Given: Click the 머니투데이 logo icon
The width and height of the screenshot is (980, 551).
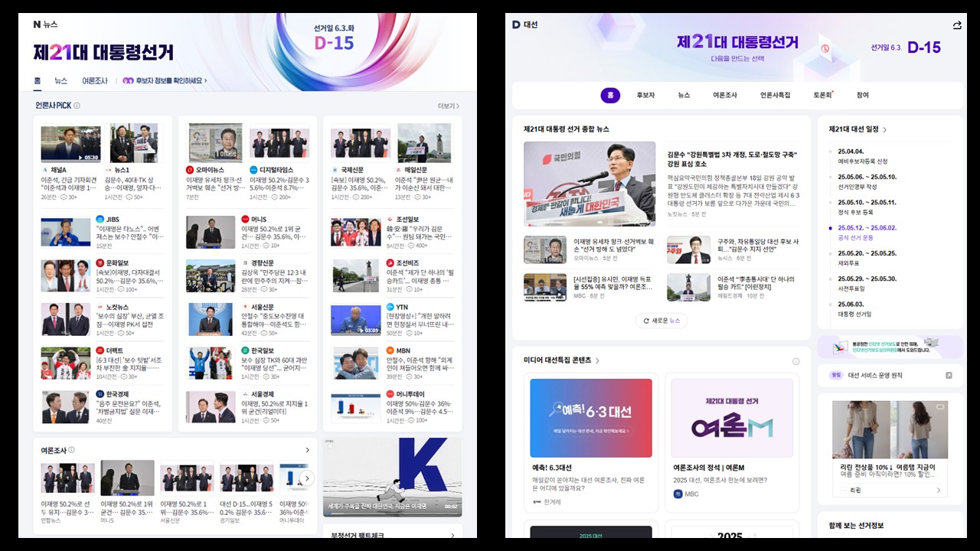Looking at the screenshot, I should 390,395.
